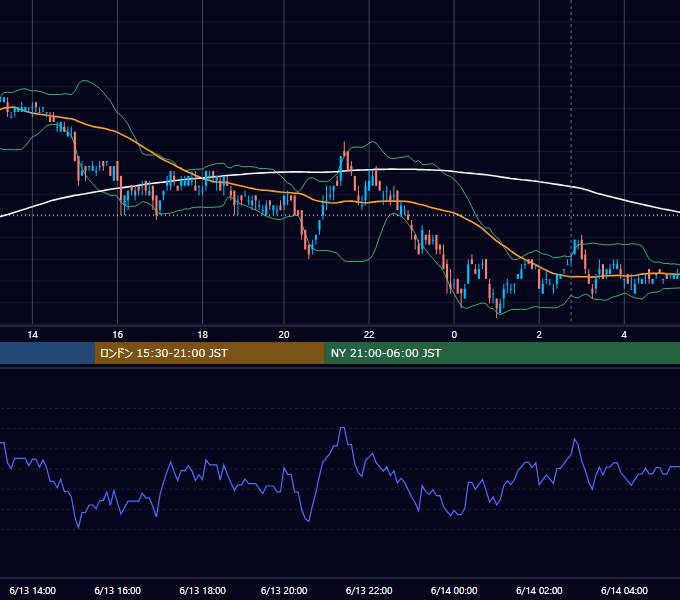The width and height of the screenshot is (680, 600).
Task: Click the 6/13 22:00 date label
Action: (x=369, y=590)
